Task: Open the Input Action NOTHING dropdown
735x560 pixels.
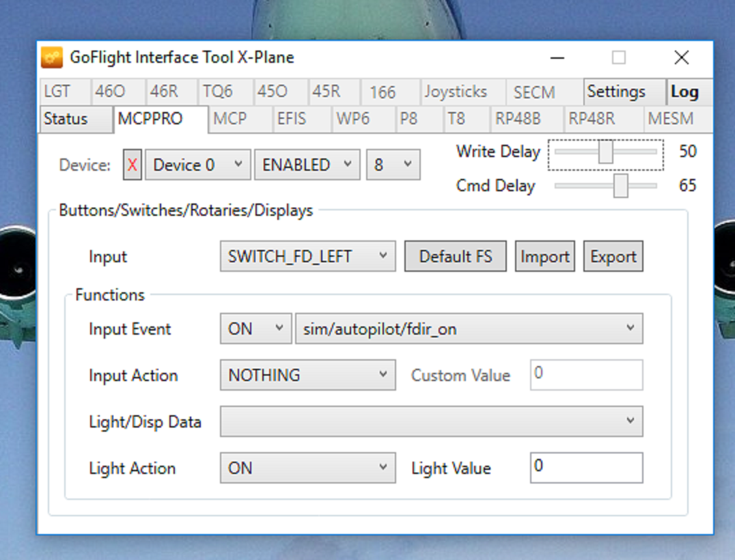Action: point(307,376)
